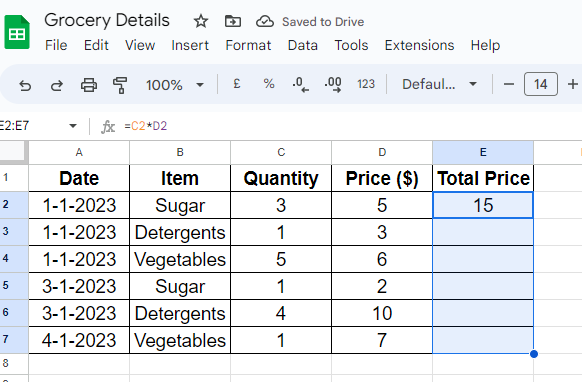Click the redo arrow icon
Screen dimensions: 582x382
point(56,85)
